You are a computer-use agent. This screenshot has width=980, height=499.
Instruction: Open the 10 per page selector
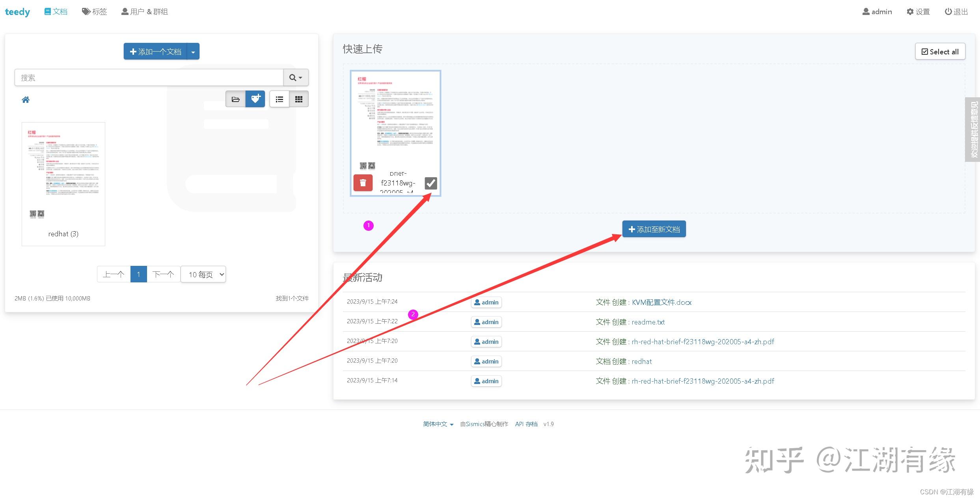click(x=203, y=275)
